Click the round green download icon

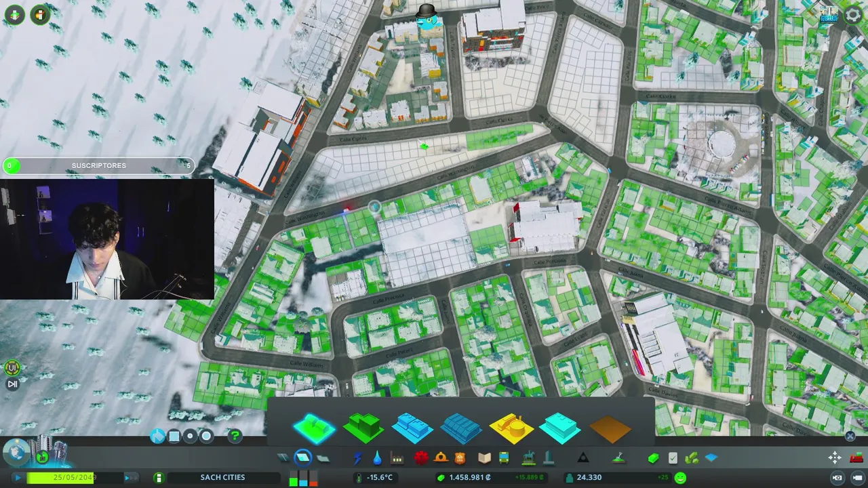pos(14,14)
